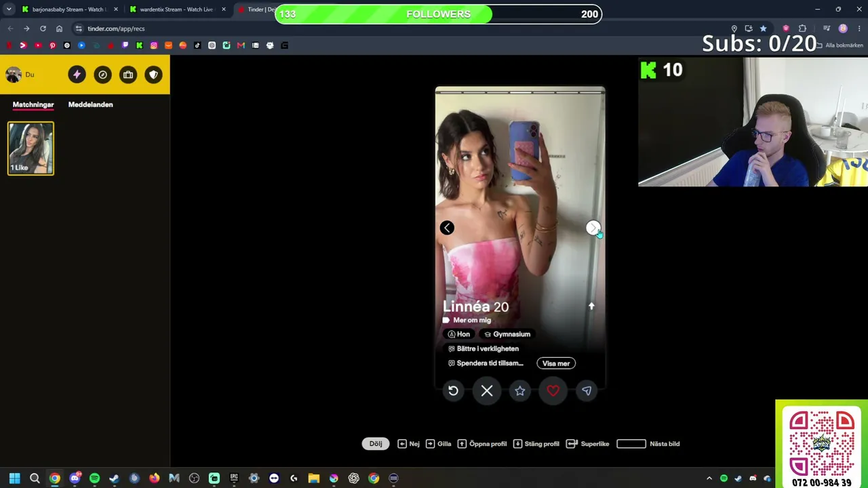Open the TikTok bookmark
The height and width of the screenshot is (488, 868).
[197, 45]
